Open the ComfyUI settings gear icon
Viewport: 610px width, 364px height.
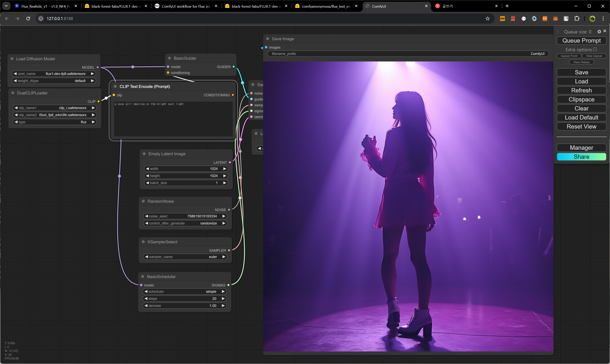click(599, 32)
